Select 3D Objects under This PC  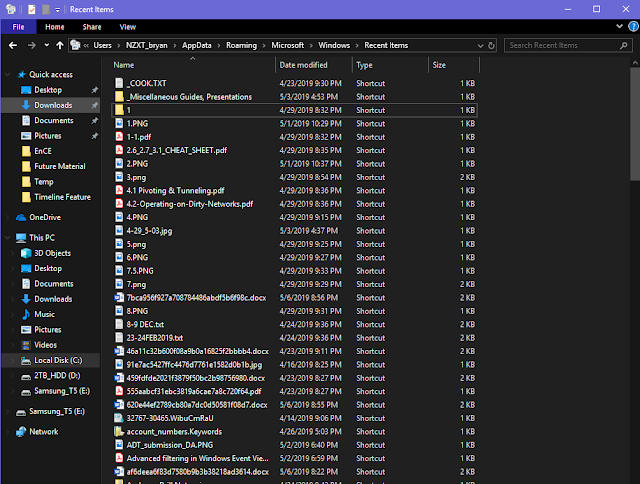52,253
